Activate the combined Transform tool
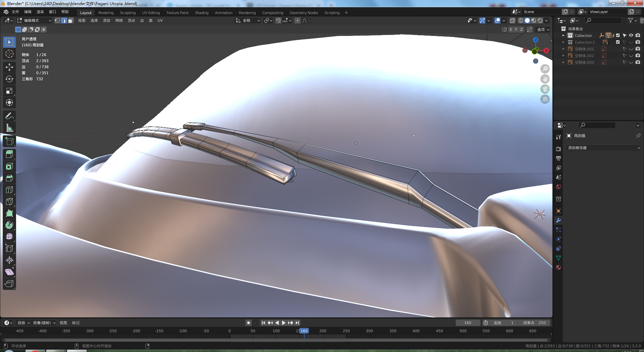Image resolution: width=644 pixels, height=352 pixels. (x=9, y=102)
